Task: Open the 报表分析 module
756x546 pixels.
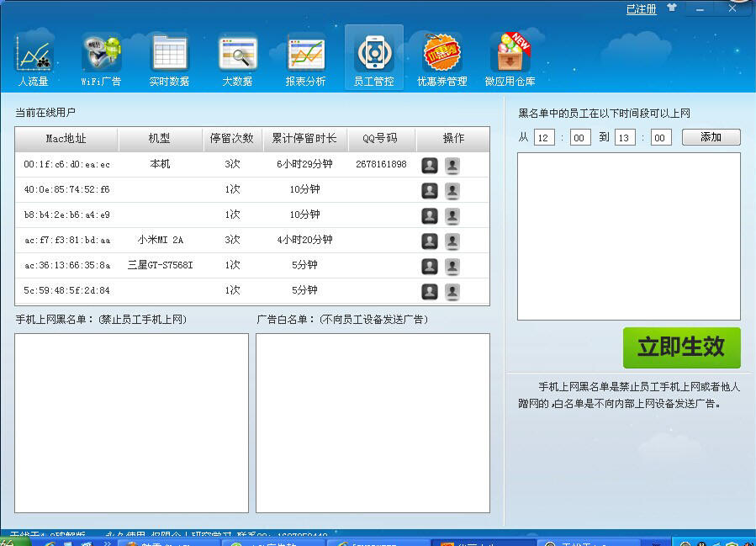Action: pyautogui.click(x=305, y=58)
